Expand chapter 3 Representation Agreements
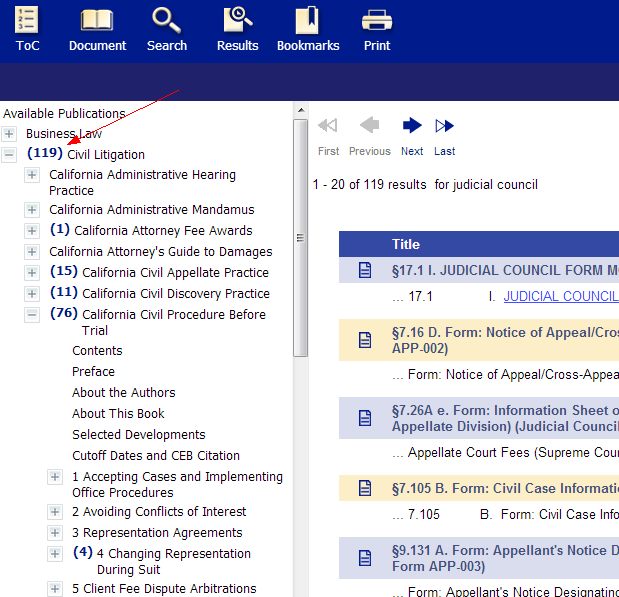619x597 pixels. (55, 533)
